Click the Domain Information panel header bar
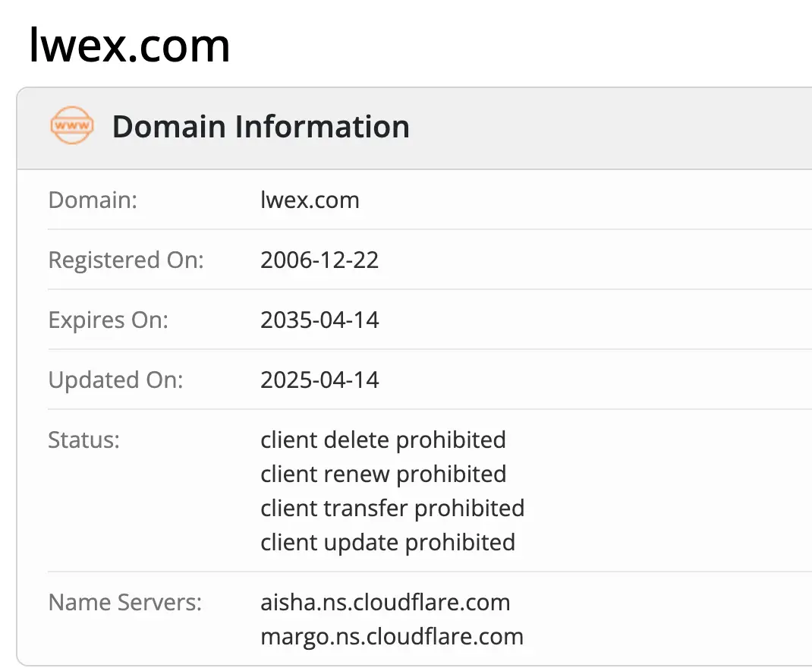 tap(414, 128)
